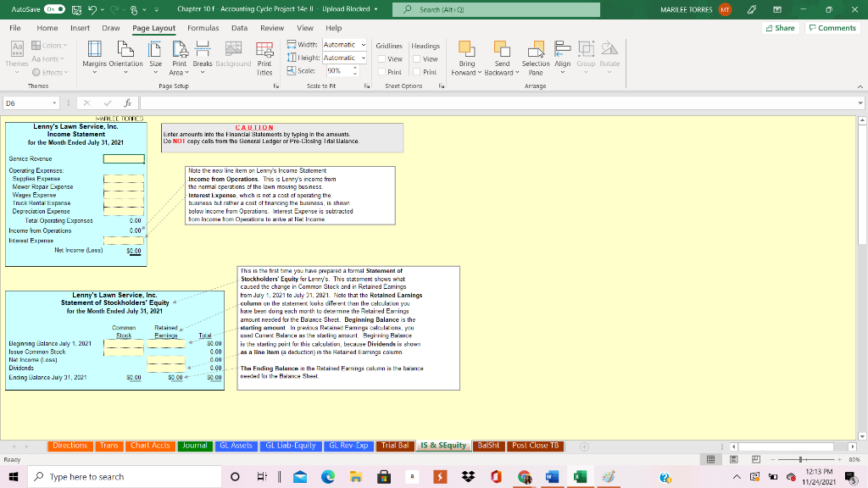Open the Selection Pane
This screenshot has height=488, width=868.
[x=535, y=58]
